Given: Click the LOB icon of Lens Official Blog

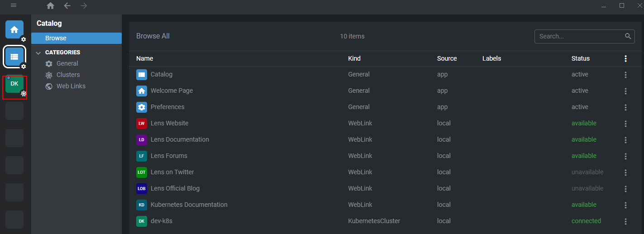Looking at the screenshot, I should [x=142, y=188].
